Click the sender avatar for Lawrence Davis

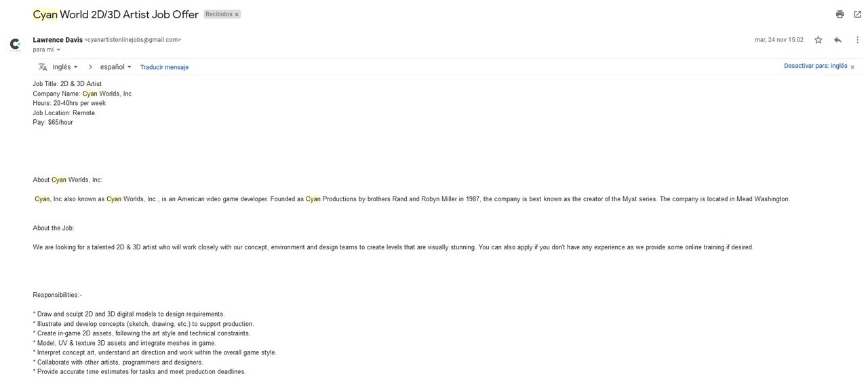(15, 44)
